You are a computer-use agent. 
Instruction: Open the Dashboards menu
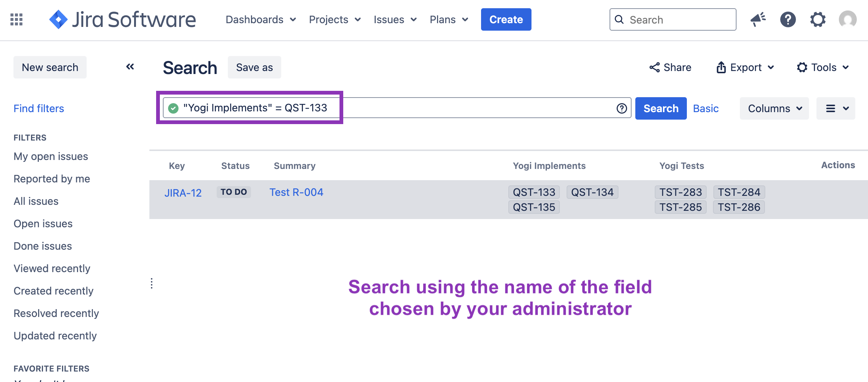[261, 19]
